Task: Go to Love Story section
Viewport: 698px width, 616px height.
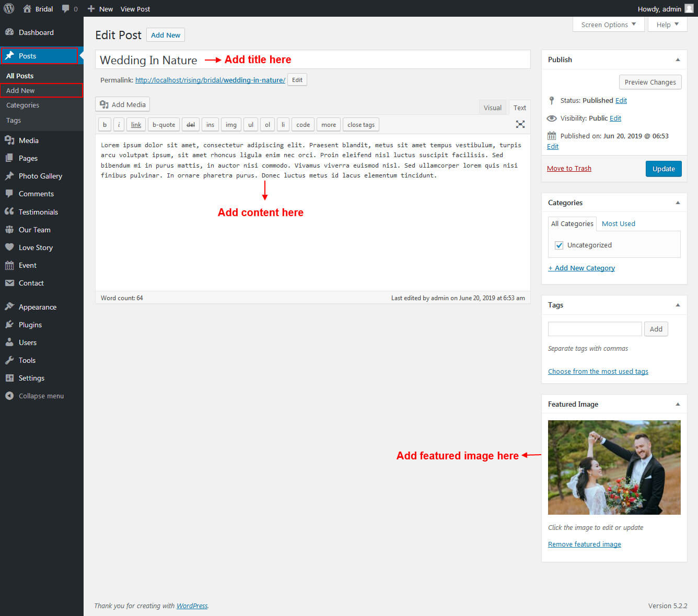Action: (x=36, y=247)
